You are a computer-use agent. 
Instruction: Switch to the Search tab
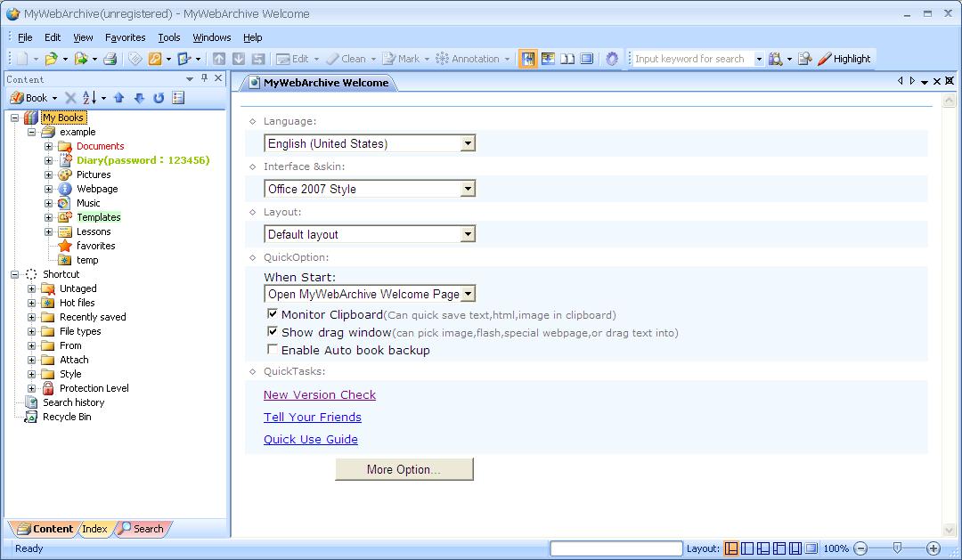tap(143, 529)
